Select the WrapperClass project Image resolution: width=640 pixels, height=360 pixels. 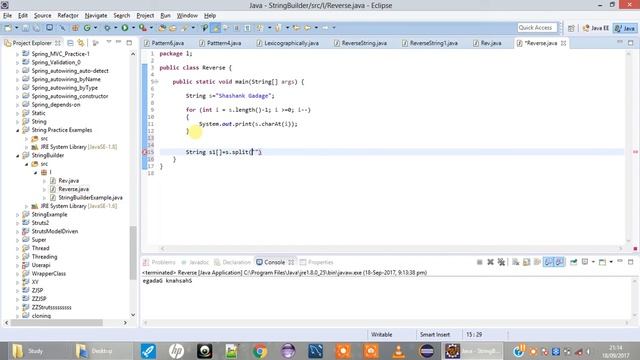click(x=49, y=273)
